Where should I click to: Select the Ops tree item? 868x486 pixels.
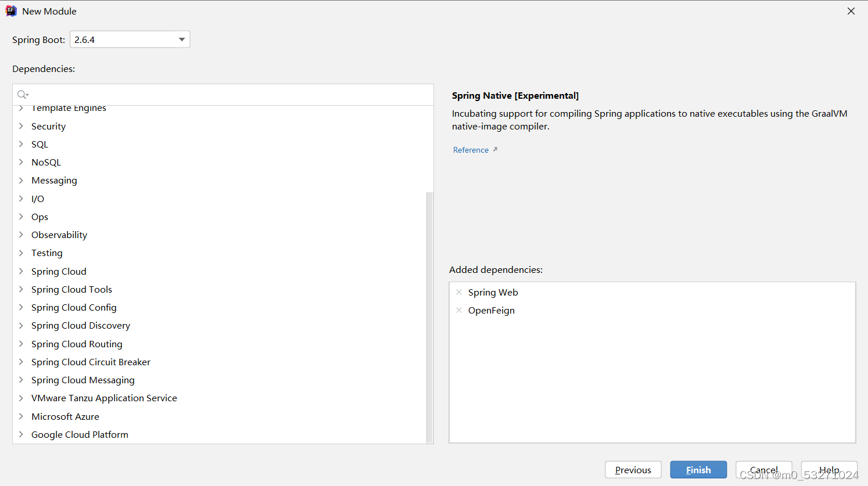click(40, 217)
